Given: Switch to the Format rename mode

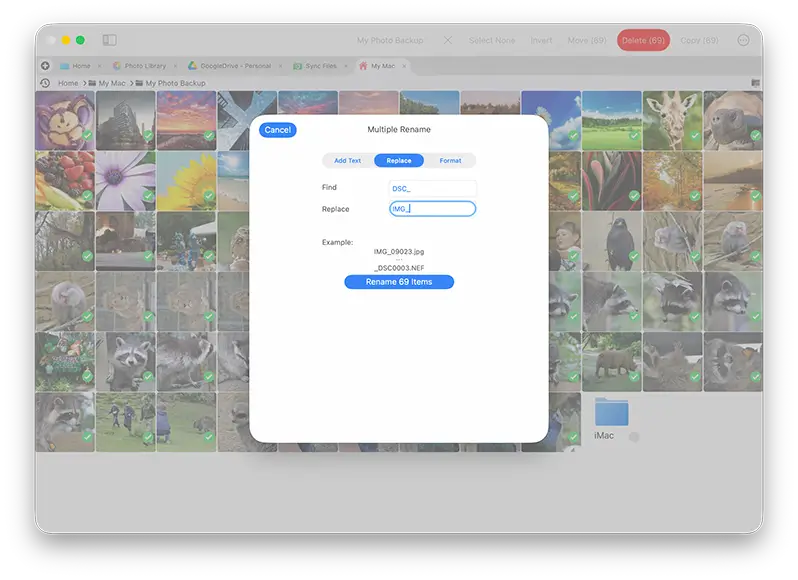Looking at the screenshot, I should [450, 160].
